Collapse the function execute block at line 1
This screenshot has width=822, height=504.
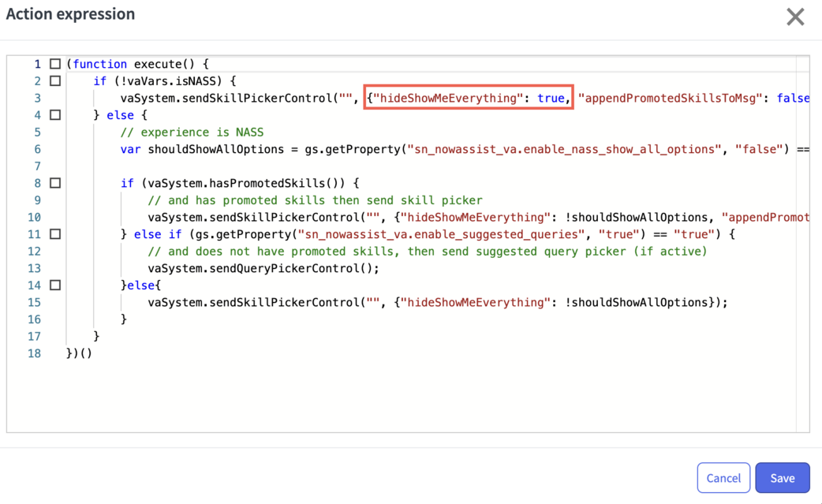click(x=55, y=64)
